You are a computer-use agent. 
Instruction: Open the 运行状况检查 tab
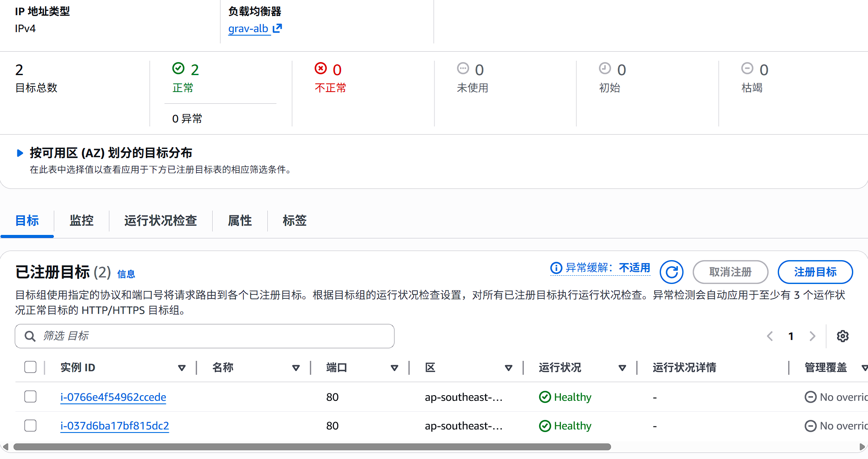point(161,221)
